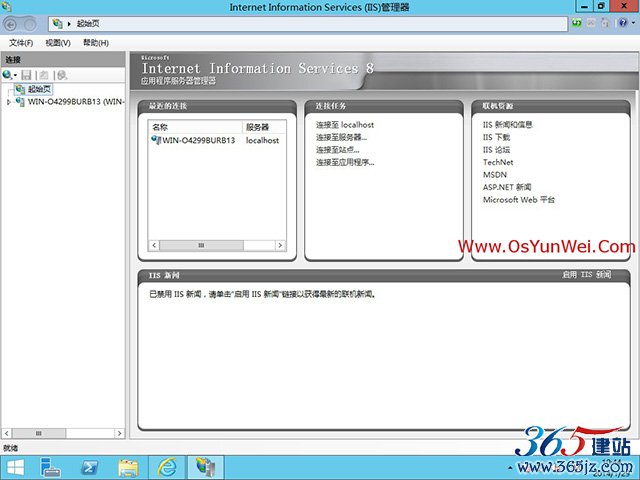Expand the WIN-O4299BURB13 server node

9,102
